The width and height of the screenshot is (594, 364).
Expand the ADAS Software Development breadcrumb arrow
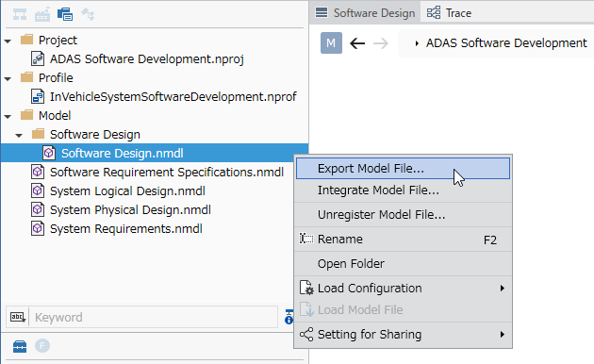(x=417, y=43)
